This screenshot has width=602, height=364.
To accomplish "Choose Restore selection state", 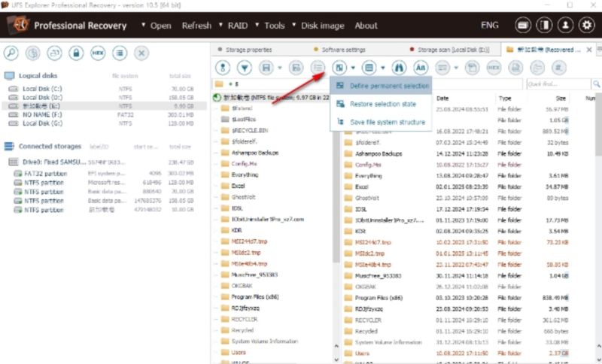I will click(382, 104).
